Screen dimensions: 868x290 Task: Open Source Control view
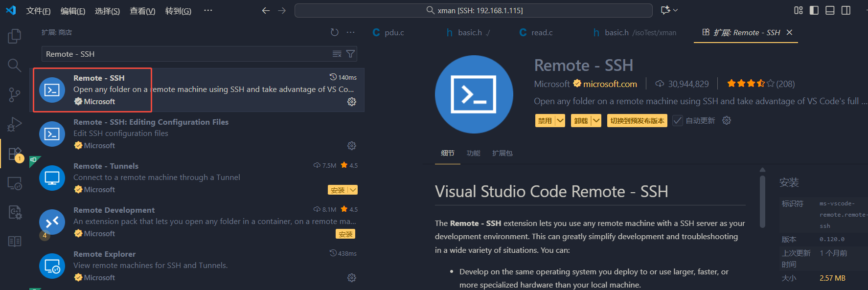pos(15,95)
